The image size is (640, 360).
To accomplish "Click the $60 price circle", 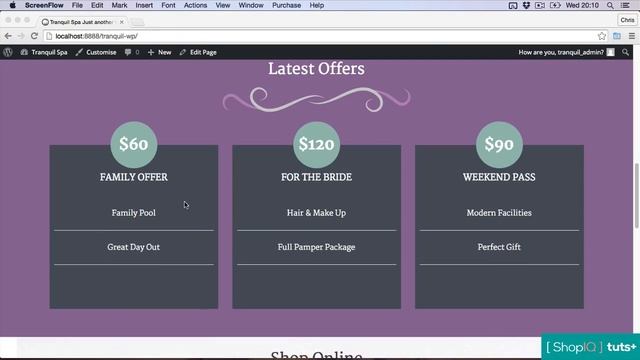I will click(x=134, y=144).
